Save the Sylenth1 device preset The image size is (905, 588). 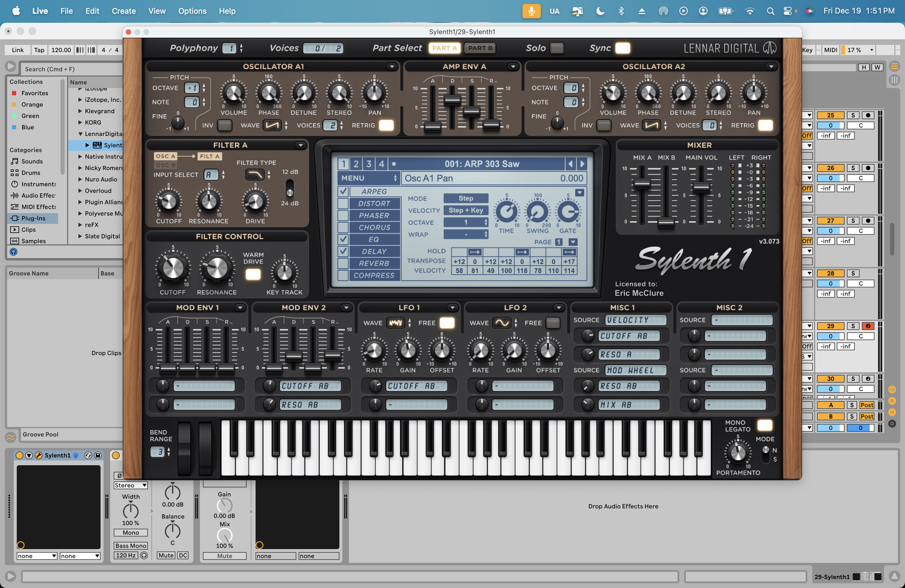(x=98, y=455)
